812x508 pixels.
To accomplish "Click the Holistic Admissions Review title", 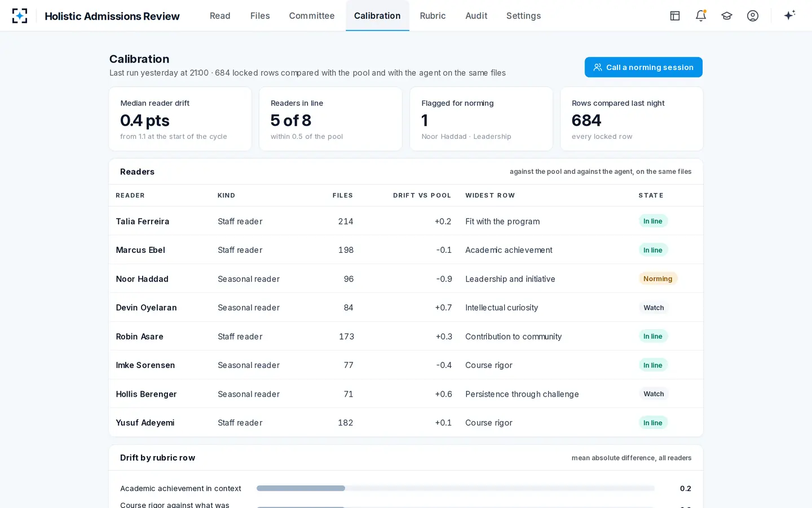I will [x=112, y=16].
